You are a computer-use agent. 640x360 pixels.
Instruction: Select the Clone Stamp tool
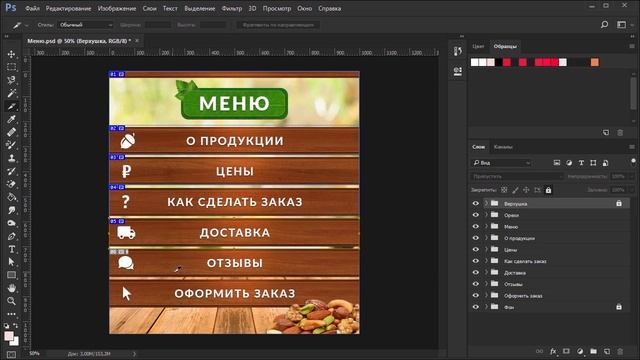11,158
